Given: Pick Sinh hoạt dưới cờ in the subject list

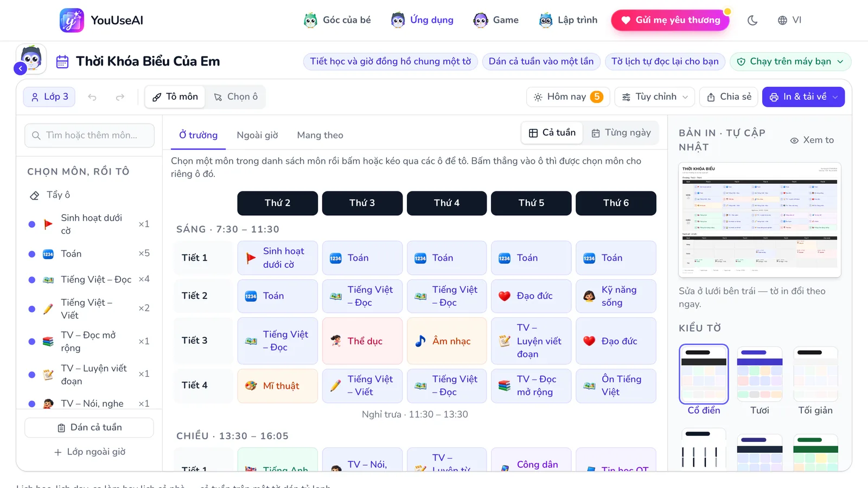Looking at the screenshot, I should (90, 224).
